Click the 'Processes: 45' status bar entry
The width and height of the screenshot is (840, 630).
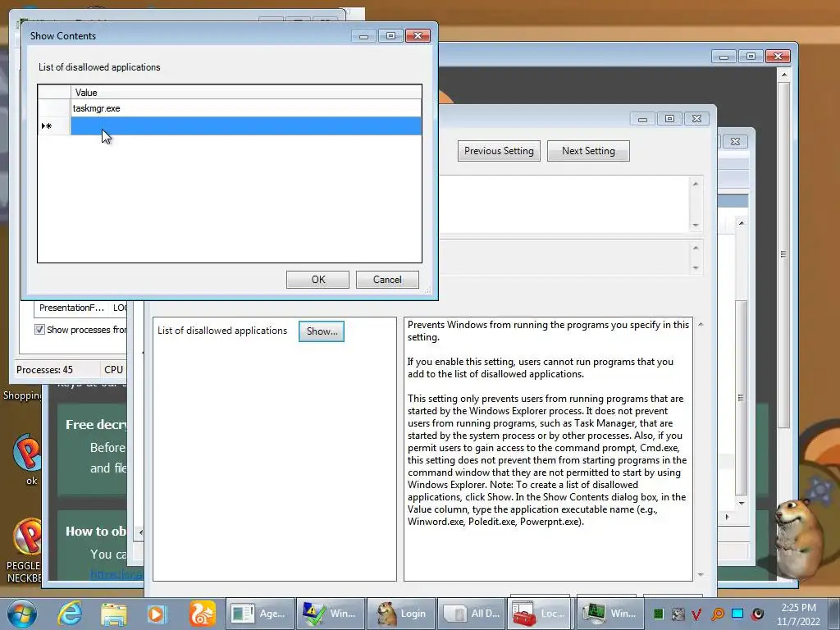(44, 370)
